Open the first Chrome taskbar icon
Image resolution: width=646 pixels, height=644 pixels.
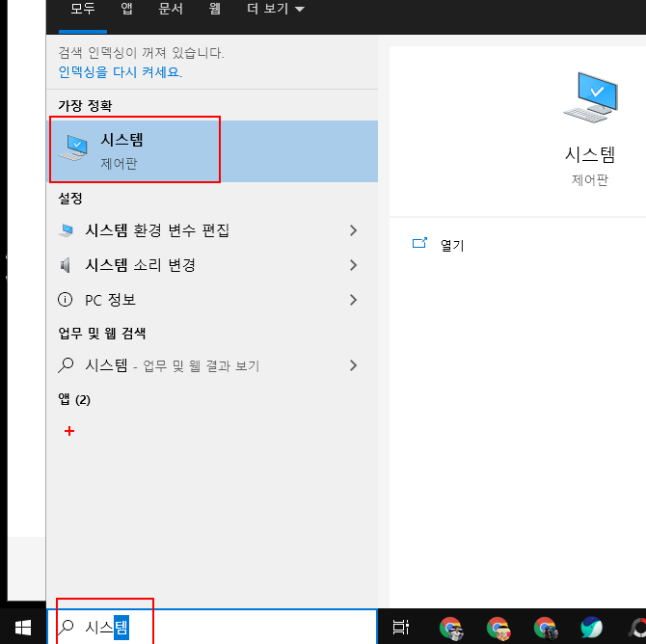point(451,629)
